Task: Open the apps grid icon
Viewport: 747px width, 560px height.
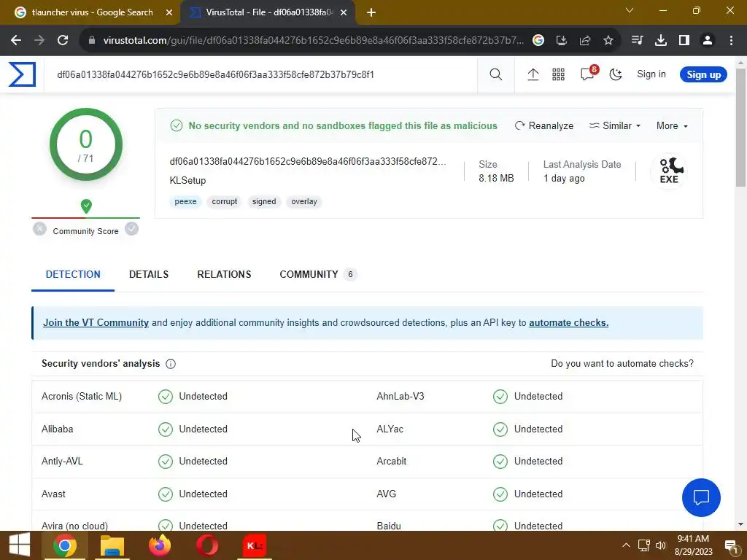Action: [x=558, y=74]
